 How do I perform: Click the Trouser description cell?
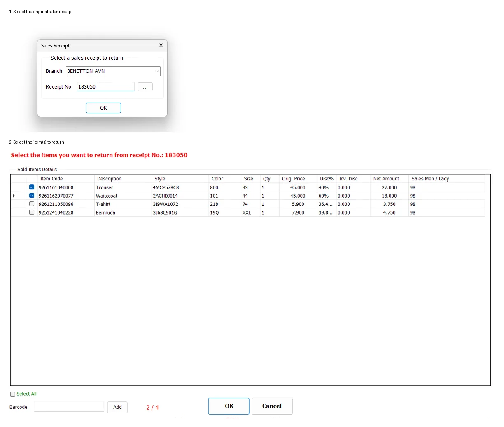[x=123, y=187]
